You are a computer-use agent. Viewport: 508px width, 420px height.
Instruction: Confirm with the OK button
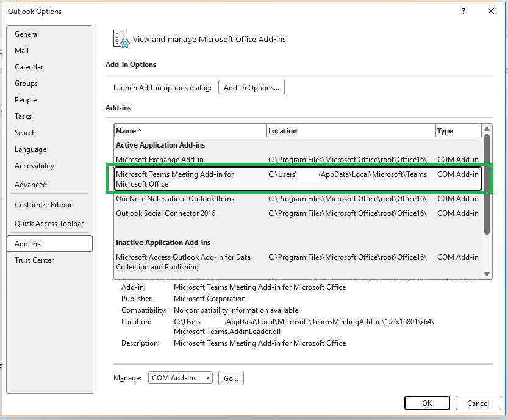427,403
